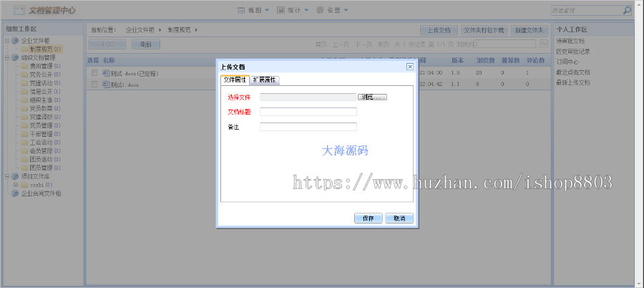644x288 pixels.
Task: Click the 工会活动 folder icon
Action: coord(24,143)
